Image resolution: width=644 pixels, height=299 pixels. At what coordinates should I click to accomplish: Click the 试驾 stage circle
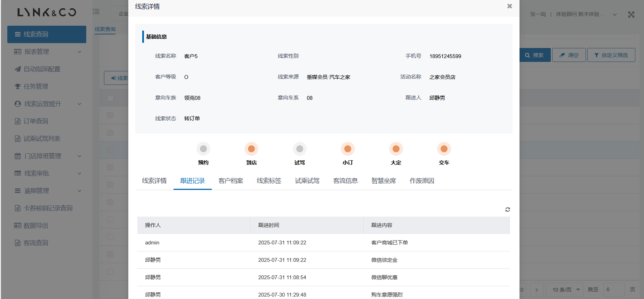300,149
